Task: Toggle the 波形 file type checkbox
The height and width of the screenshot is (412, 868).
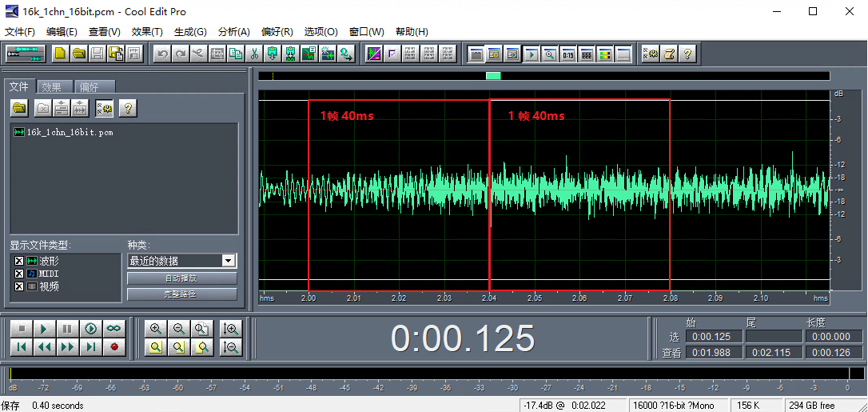Action: coord(19,261)
